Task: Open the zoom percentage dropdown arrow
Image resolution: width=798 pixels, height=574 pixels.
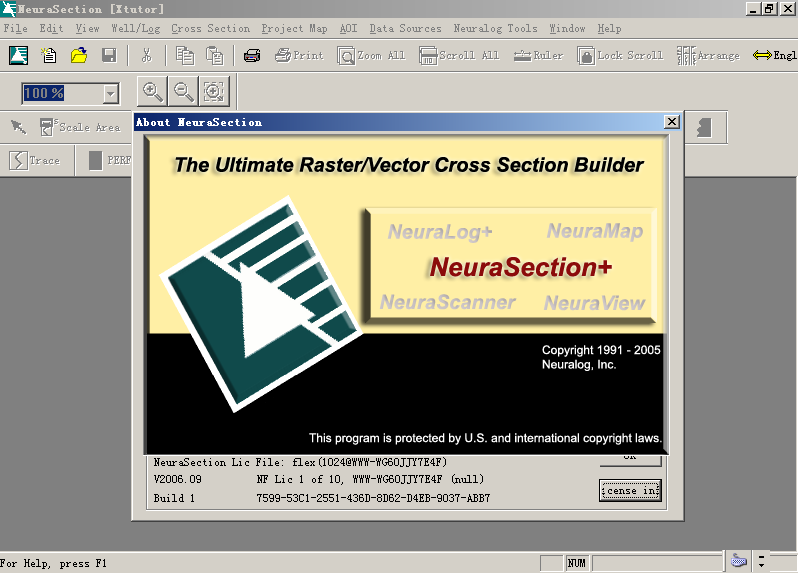Action: pos(110,94)
